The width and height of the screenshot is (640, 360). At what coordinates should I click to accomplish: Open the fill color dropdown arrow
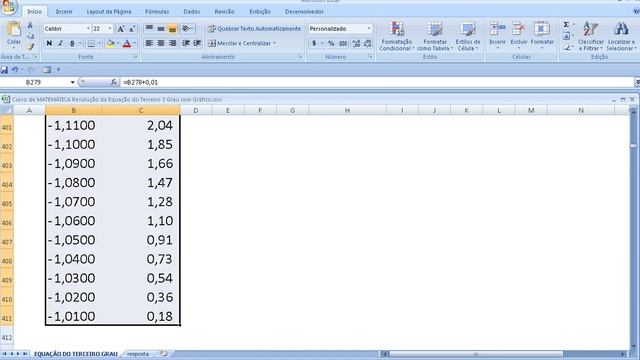(x=118, y=44)
